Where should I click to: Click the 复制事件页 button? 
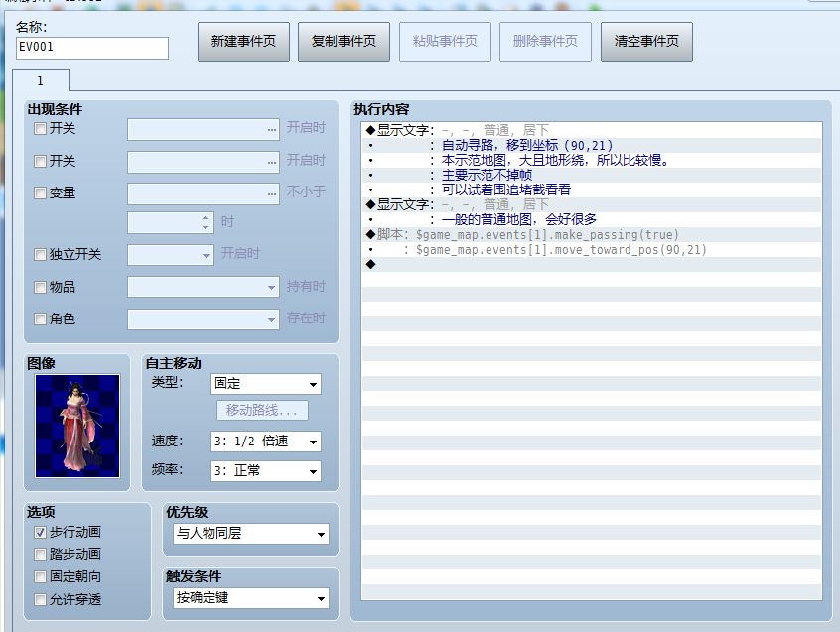click(x=344, y=42)
